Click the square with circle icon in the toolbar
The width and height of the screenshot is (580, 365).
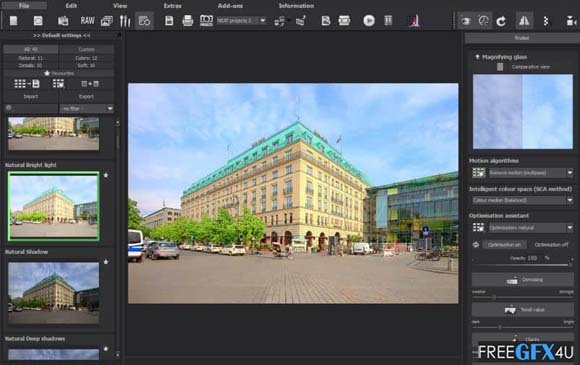38,21
